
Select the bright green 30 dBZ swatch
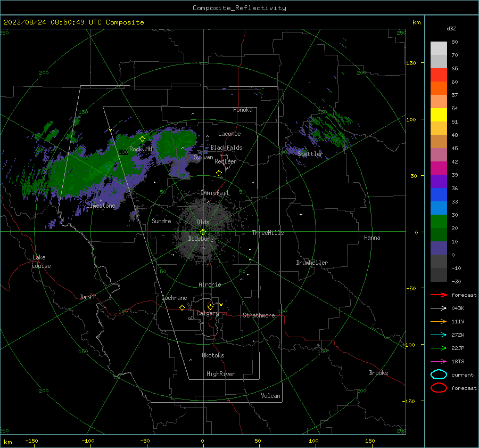(439, 221)
